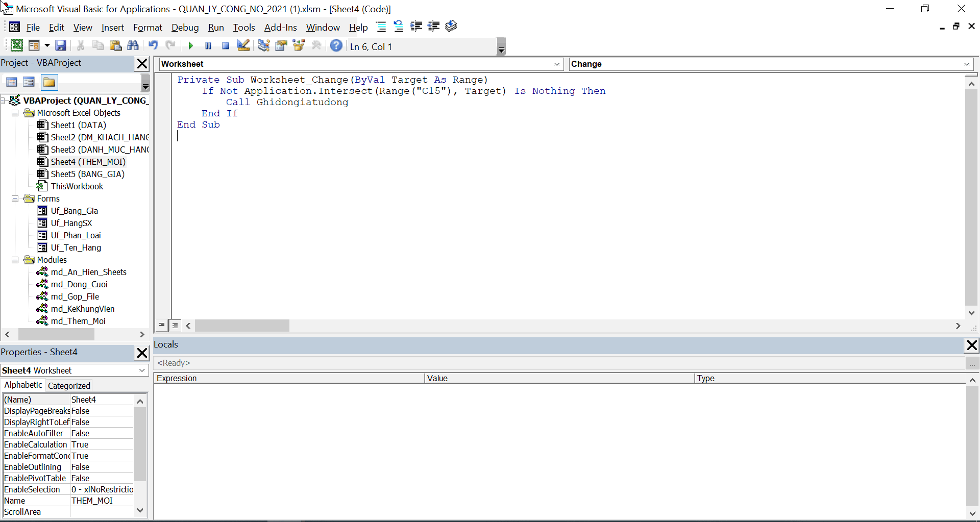Click the Expression column header in Locals

click(289, 378)
